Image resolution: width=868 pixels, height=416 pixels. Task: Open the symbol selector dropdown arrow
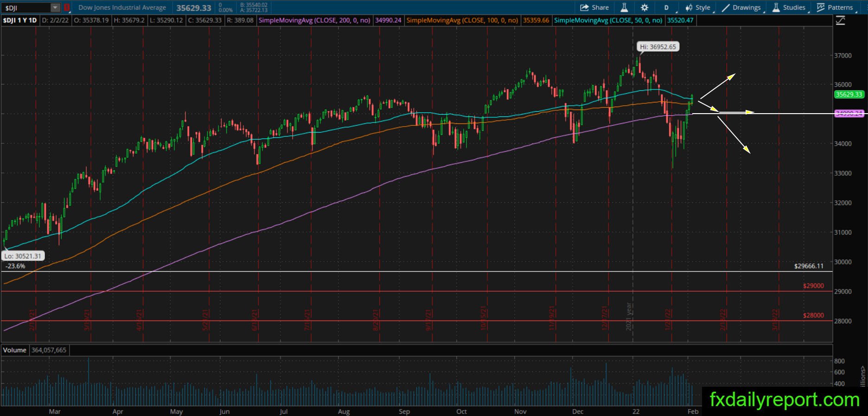pyautogui.click(x=55, y=7)
